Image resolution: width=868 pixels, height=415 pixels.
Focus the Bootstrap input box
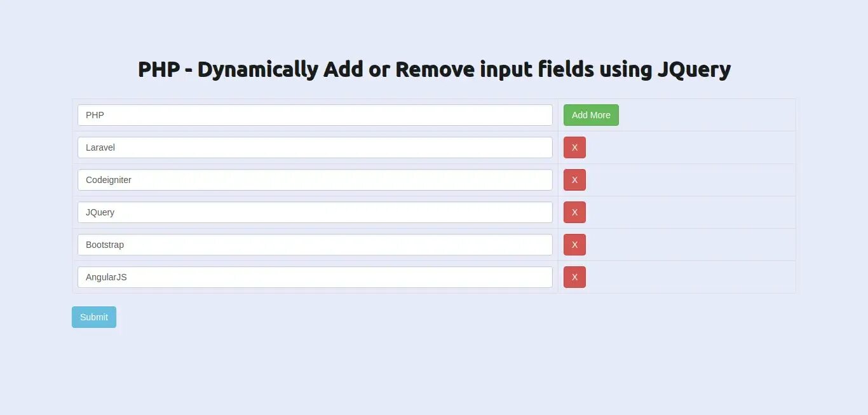(x=315, y=245)
